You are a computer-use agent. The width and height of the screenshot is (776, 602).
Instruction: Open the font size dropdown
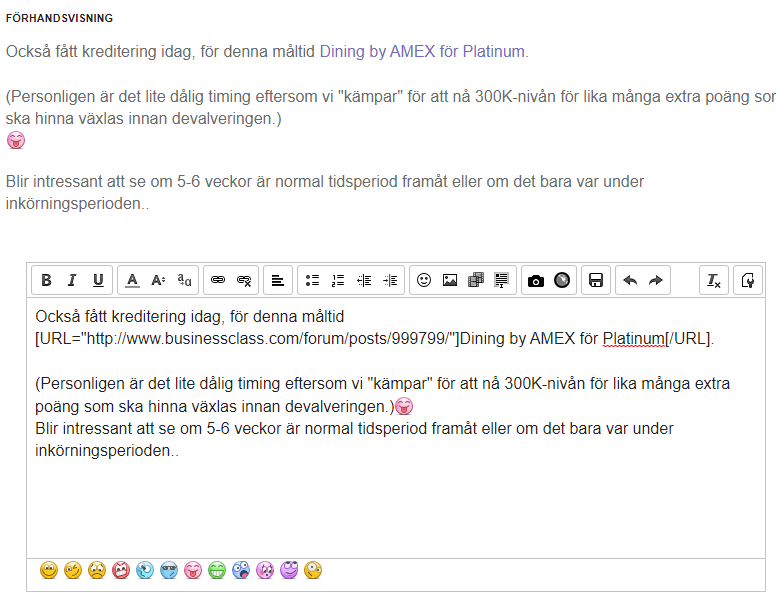pos(158,281)
